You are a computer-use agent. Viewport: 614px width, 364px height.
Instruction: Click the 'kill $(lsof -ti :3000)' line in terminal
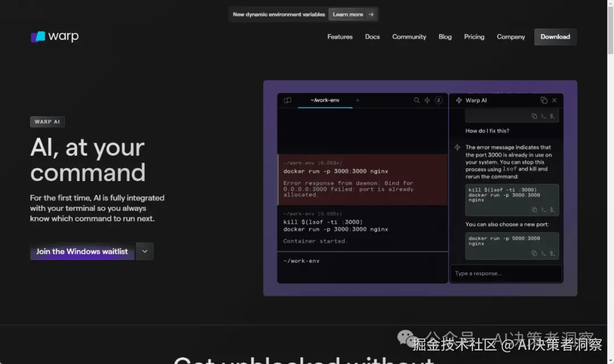click(x=323, y=222)
